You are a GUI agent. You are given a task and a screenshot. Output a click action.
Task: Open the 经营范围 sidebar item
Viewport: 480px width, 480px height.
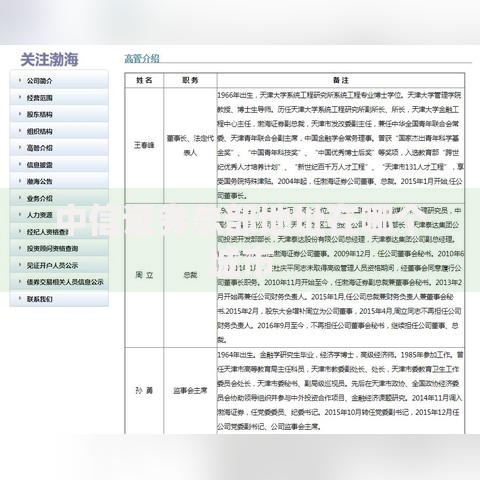click(x=59, y=97)
